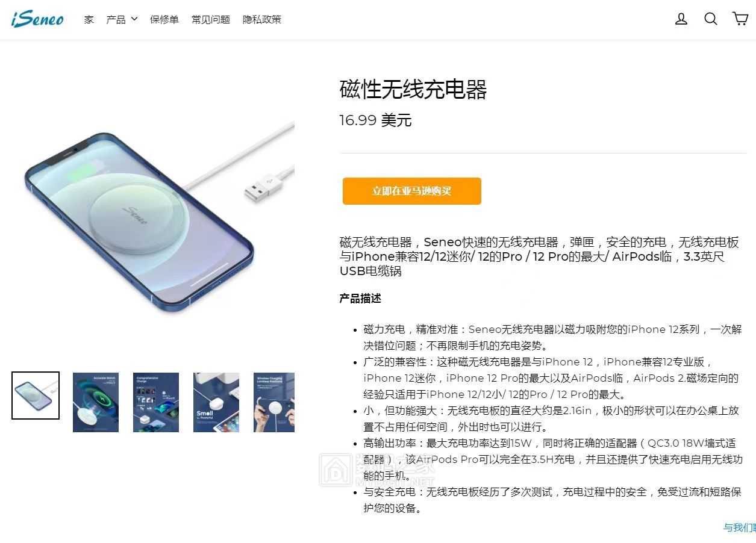Open the 家 menu item
This screenshot has width=756, height=543.
[89, 19]
